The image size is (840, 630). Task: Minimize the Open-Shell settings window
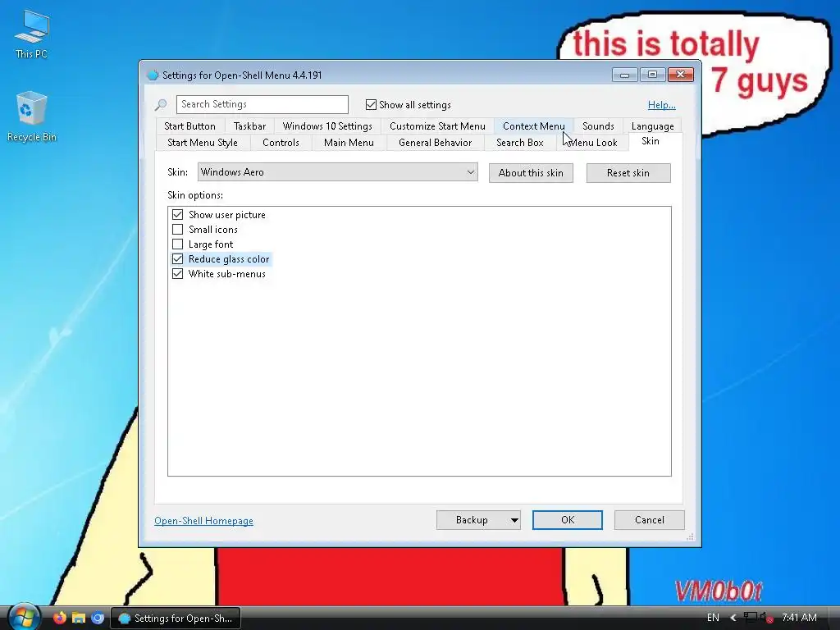[624, 75]
